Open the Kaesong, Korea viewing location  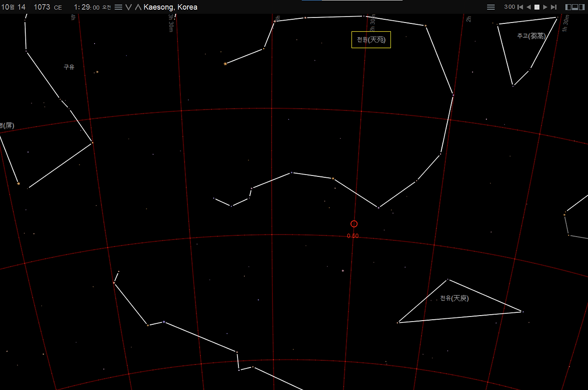click(170, 7)
